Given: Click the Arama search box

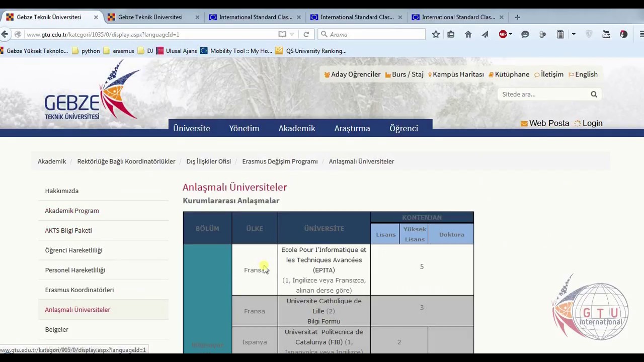Looking at the screenshot, I should [372, 34].
